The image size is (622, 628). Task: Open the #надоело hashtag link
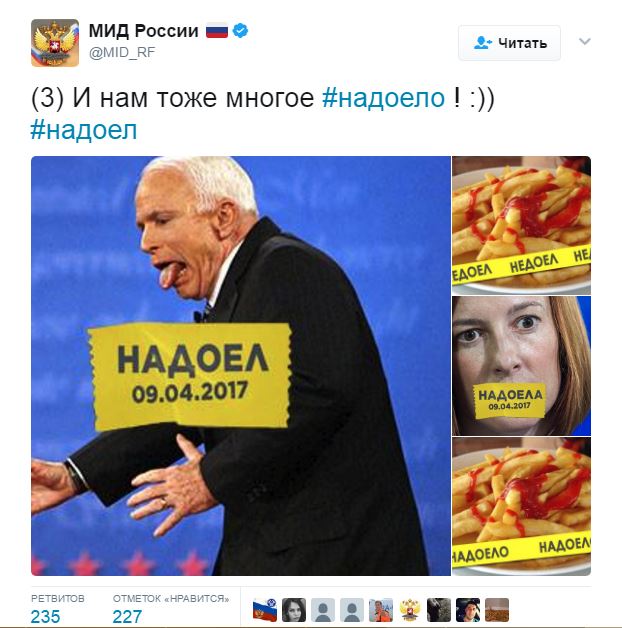[x=383, y=98]
